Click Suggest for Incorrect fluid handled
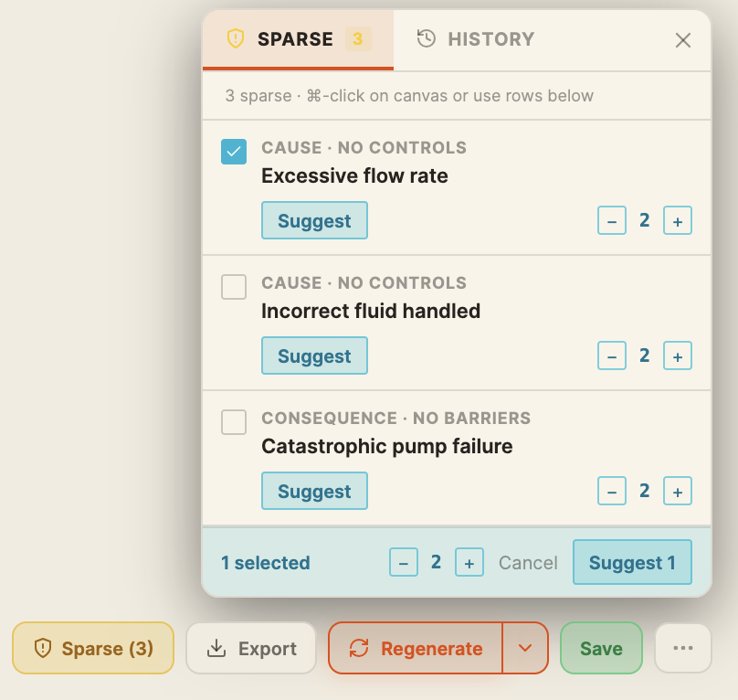This screenshot has width=738, height=700. point(314,355)
